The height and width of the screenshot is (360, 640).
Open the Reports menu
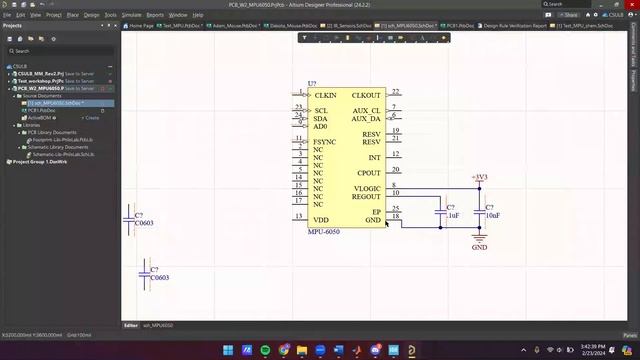[155, 15]
